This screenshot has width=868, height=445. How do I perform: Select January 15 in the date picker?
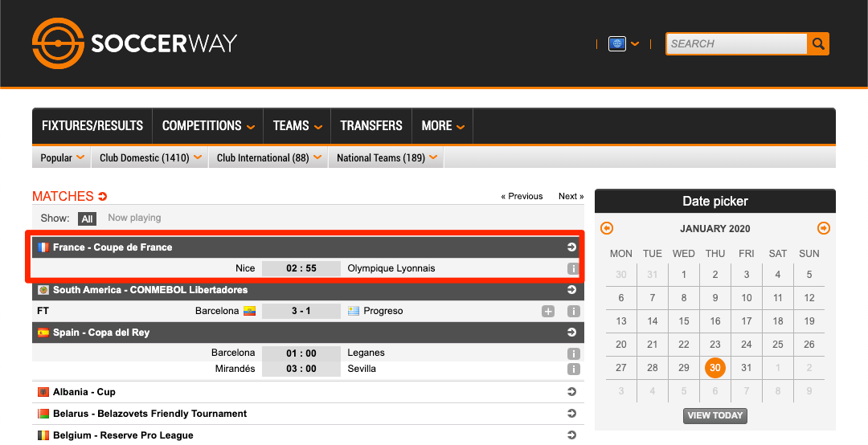click(x=684, y=321)
